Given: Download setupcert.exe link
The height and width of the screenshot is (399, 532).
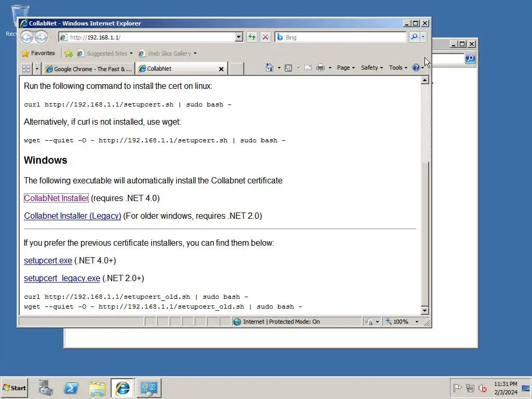Looking at the screenshot, I should coord(48,261).
